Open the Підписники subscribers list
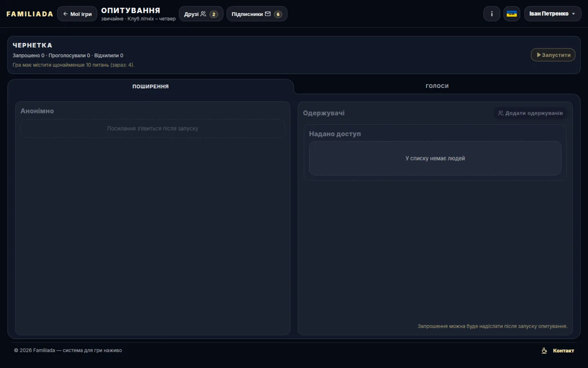588x368 pixels. (257, 14)
